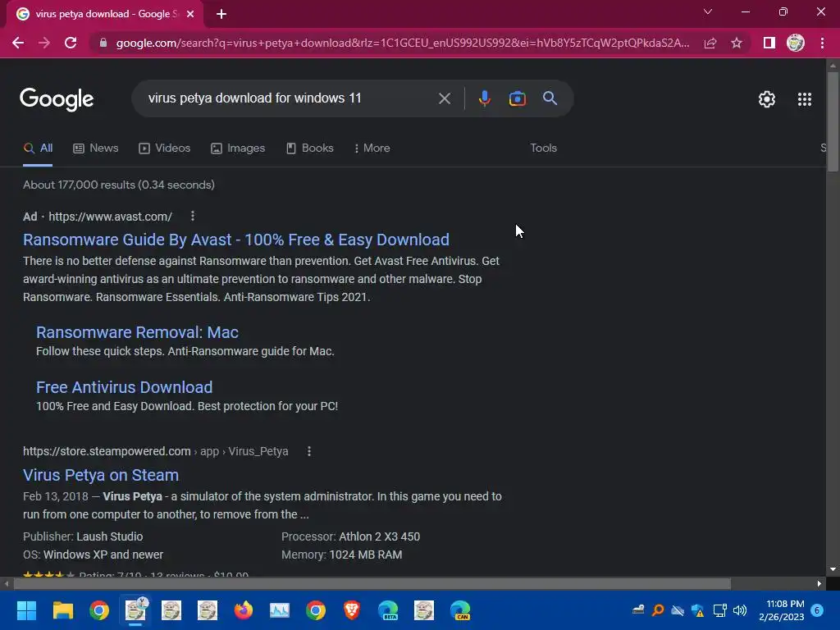Viewport: 840px width, 630px height.
Task: Reload the current page
Action: [71, 43]
